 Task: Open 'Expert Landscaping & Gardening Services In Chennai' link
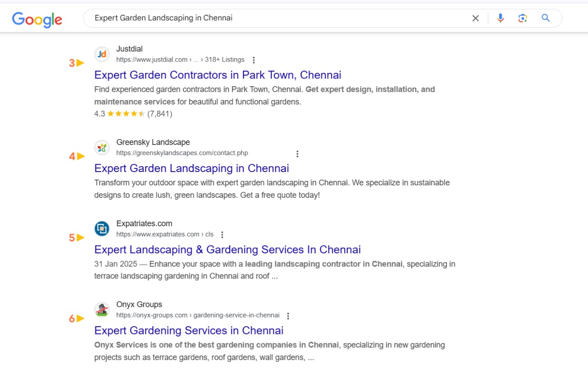click(x=227, y=250)
